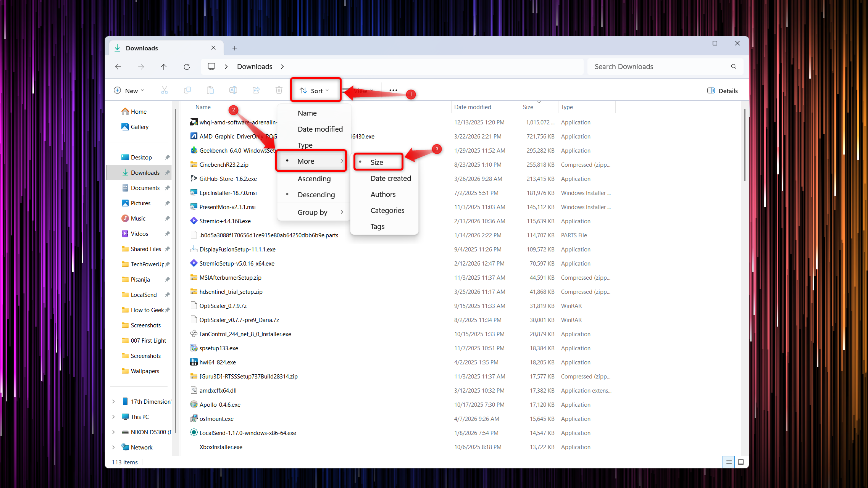Click chevron after Downloads in address bar
This screenshot has height=488, width=868.
(x=282, y=67)
